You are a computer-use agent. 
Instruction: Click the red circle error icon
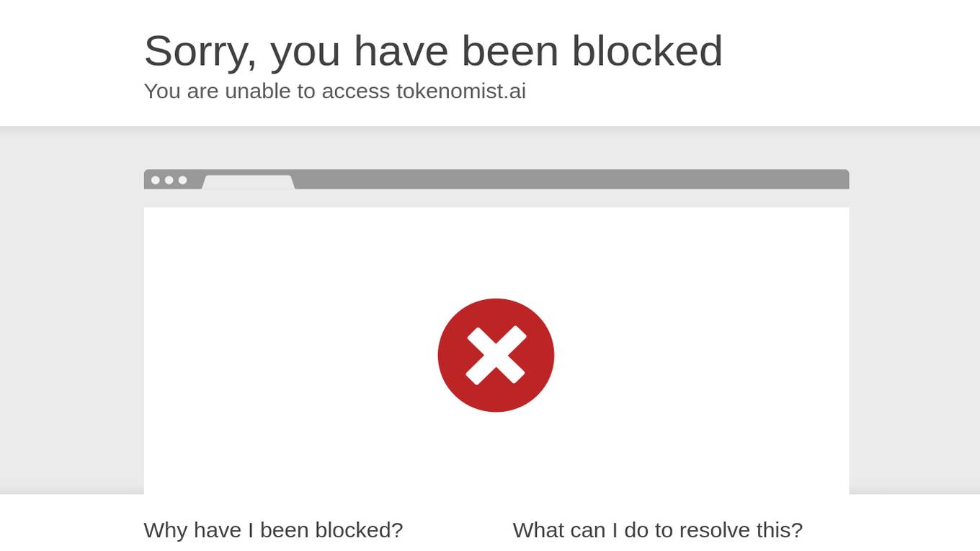496,355
